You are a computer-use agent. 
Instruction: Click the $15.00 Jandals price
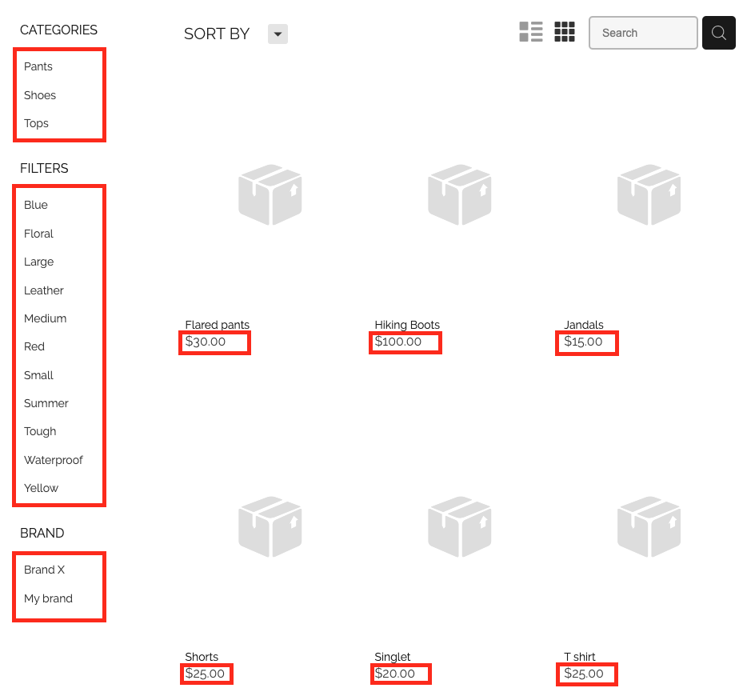point(583,342)
